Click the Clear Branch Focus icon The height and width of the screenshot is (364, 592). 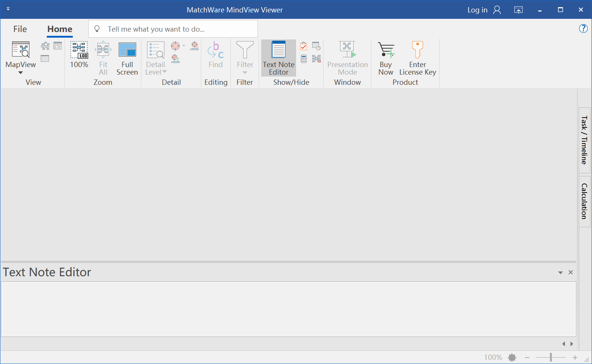coord(195,46)
